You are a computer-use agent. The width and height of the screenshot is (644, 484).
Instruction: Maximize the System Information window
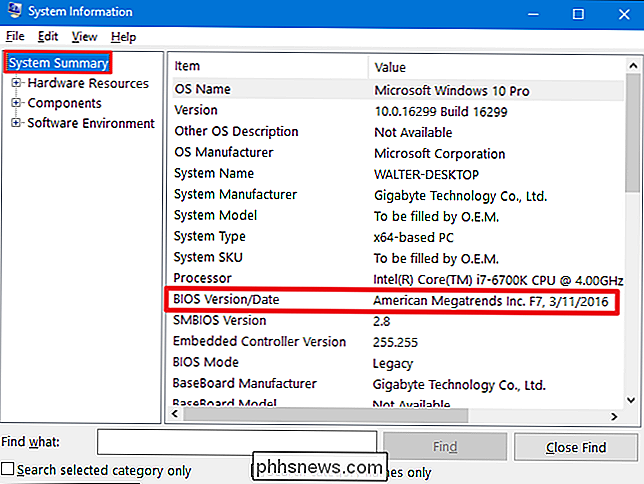click(578, 14)
